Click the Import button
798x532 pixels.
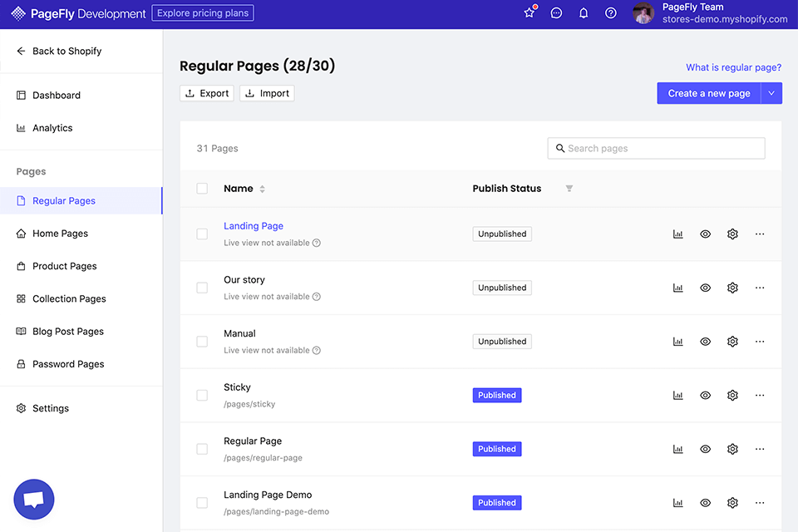point(267,93)
